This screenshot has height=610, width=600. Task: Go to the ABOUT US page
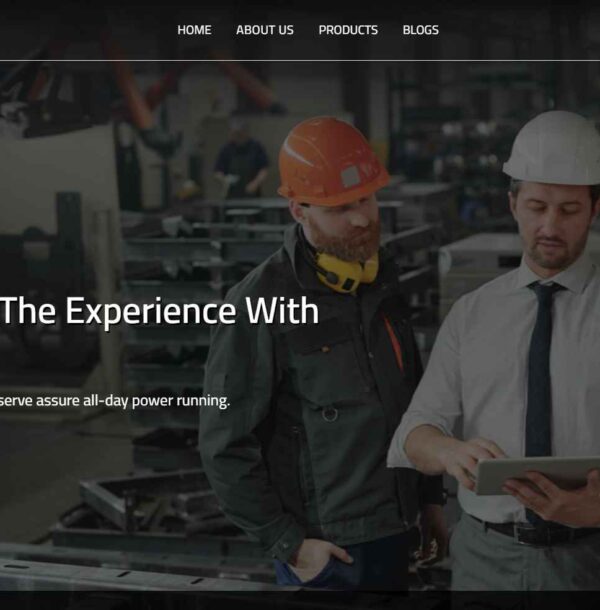[x=265, y=30]
